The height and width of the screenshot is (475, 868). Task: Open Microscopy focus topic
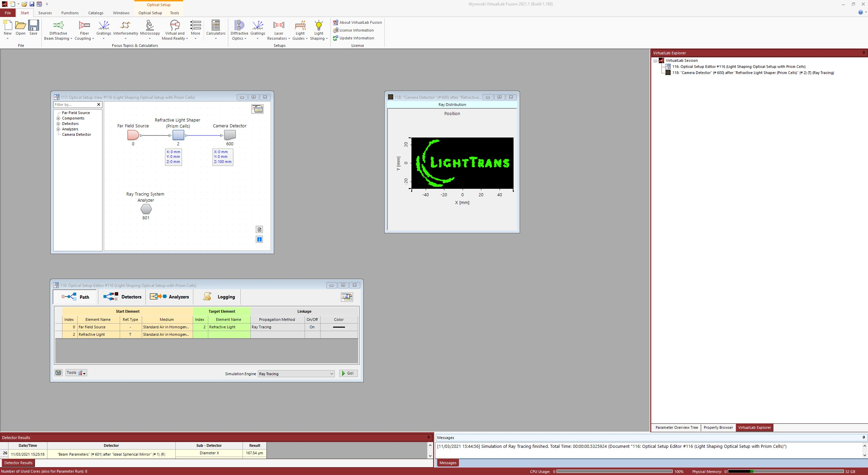tap(150, 30)
